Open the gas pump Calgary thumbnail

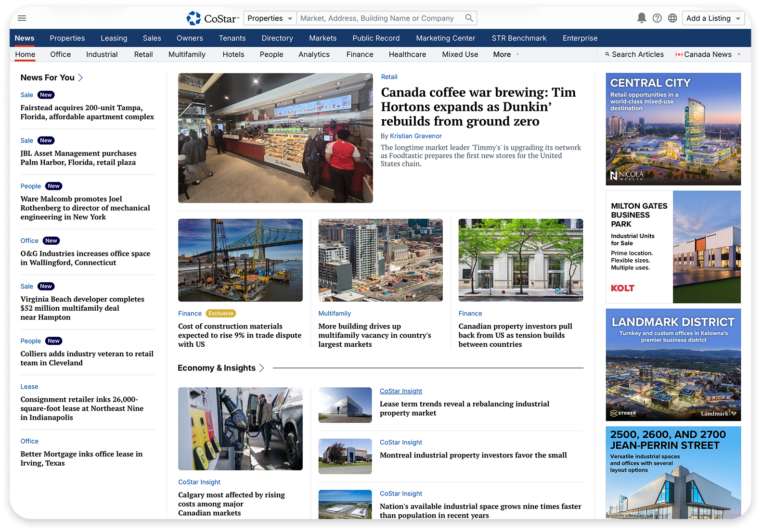point(240,429)
